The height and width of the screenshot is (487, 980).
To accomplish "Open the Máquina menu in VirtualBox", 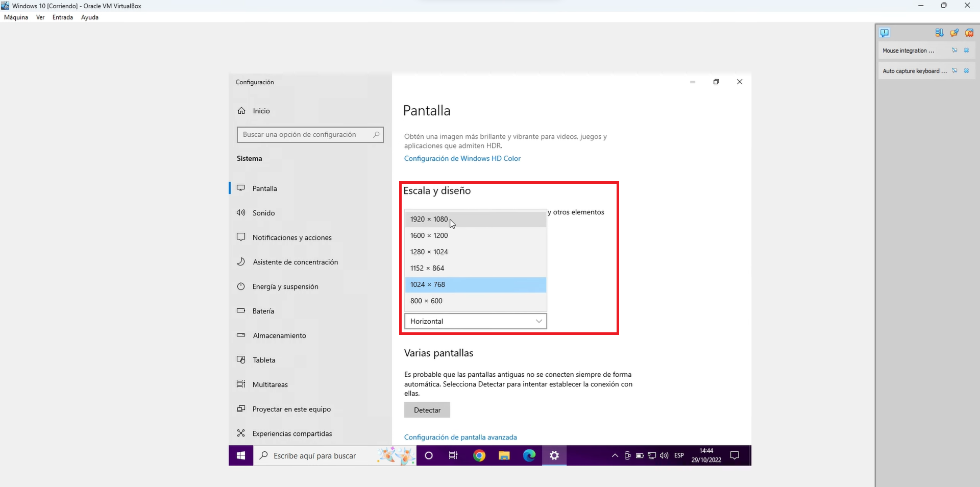I will tap(15, 17).
